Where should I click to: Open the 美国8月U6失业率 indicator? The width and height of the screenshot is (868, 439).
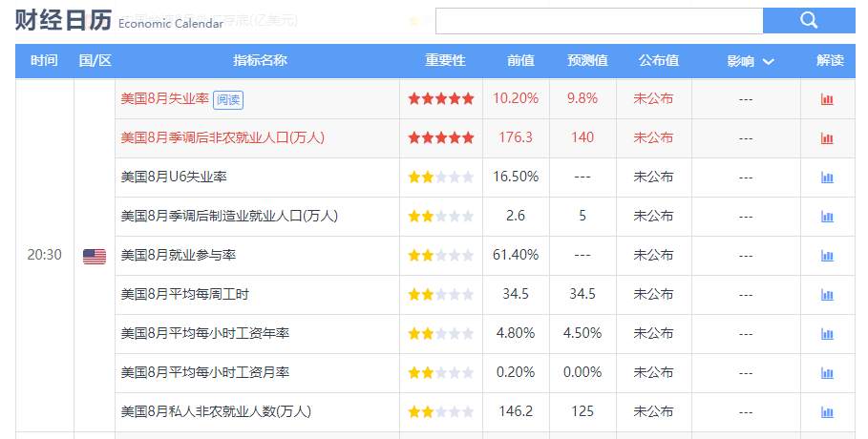tap(174, 177)
